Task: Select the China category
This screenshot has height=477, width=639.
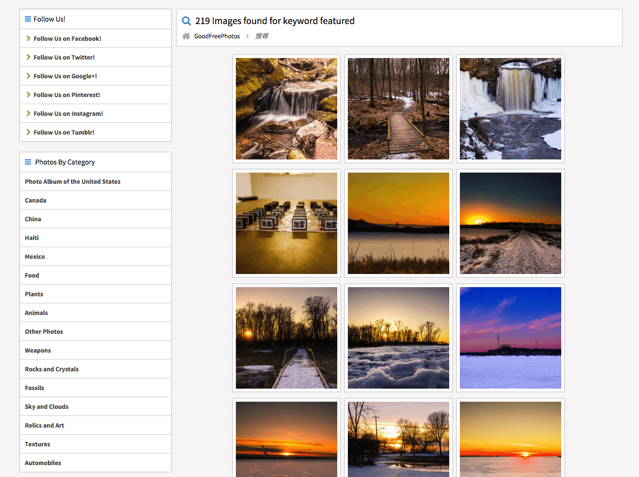Action: (x=33, y=219)
